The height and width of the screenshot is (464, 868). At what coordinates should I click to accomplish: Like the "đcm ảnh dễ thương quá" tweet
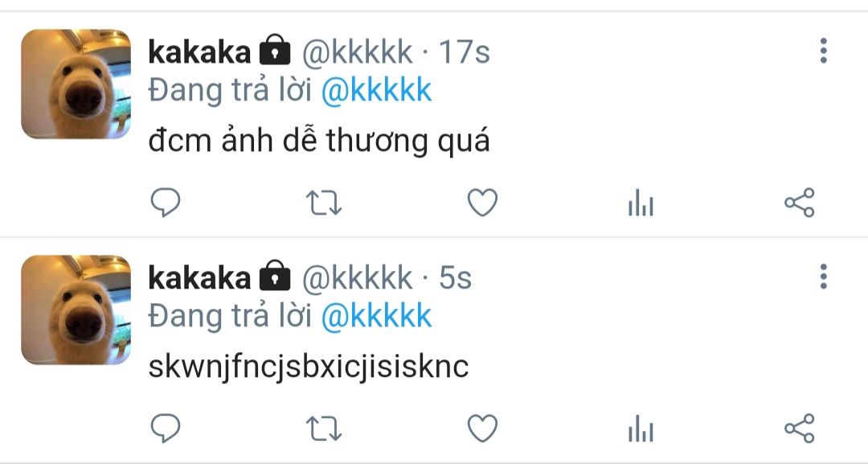(483, 202)
